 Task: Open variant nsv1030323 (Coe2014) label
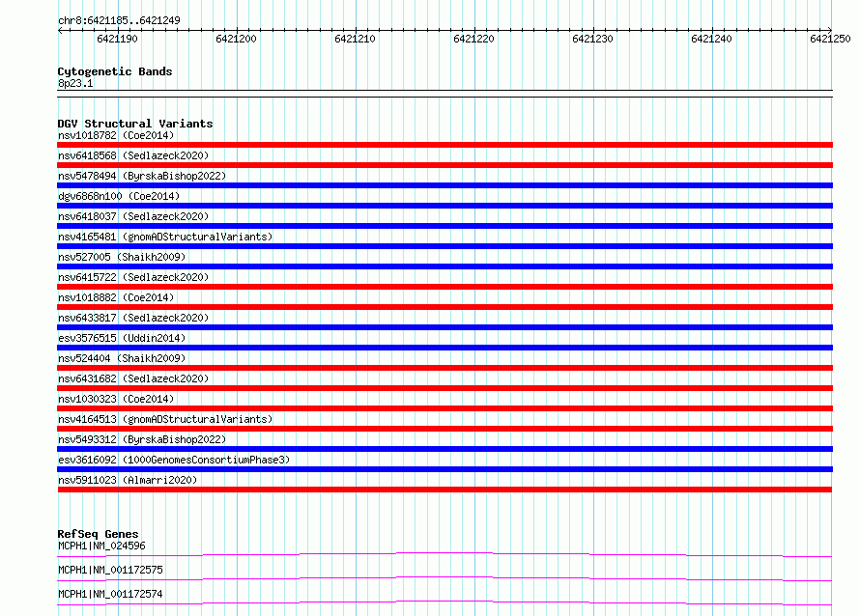[116, 399]
